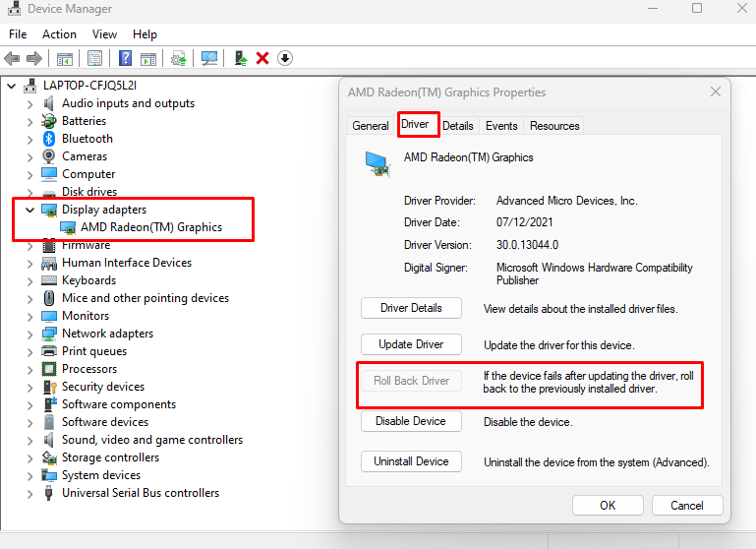This screenshot has width=756, height=549.
Task: Expand the Universal Serial Bus controllers node
Action: (x=29, y=493)
